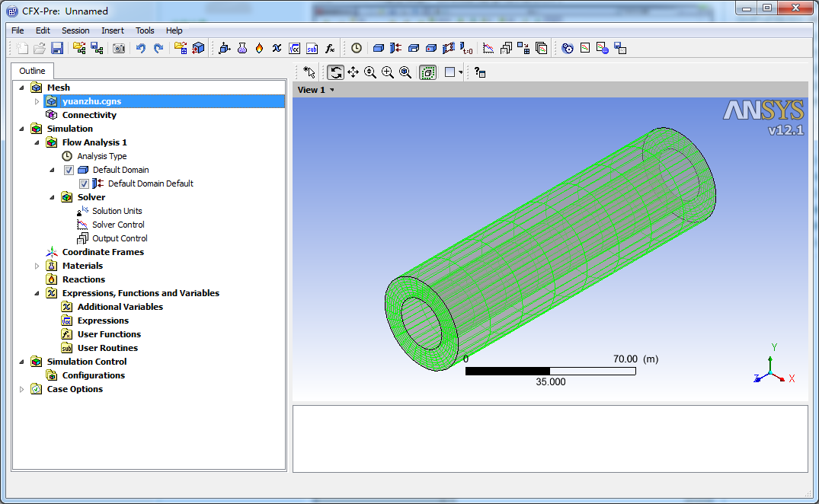Expand the yuanzhu.cgns mesh node
The width and height of the screenshot is (819, 504).
coord(37,101)
